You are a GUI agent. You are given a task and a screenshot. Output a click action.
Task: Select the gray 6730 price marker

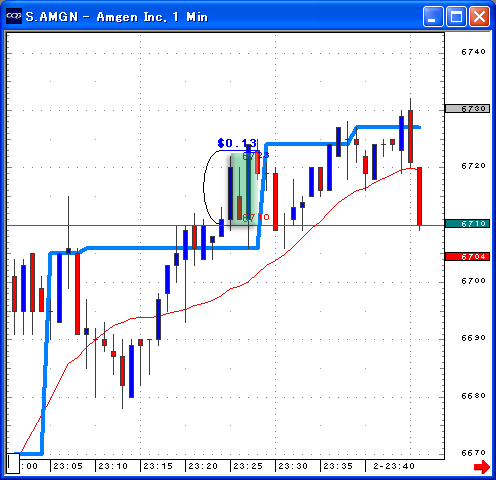click(x=467, y=109)
